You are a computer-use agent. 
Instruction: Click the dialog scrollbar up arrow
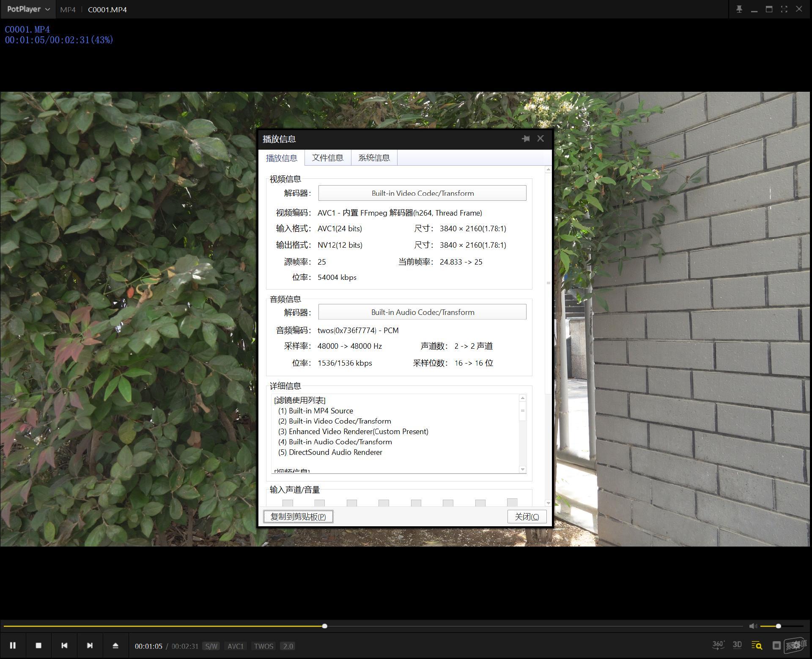(549, 170)
